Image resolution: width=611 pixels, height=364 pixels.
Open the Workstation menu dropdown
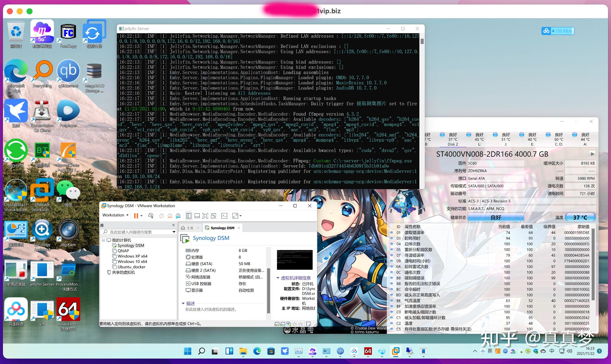[115, 215]
